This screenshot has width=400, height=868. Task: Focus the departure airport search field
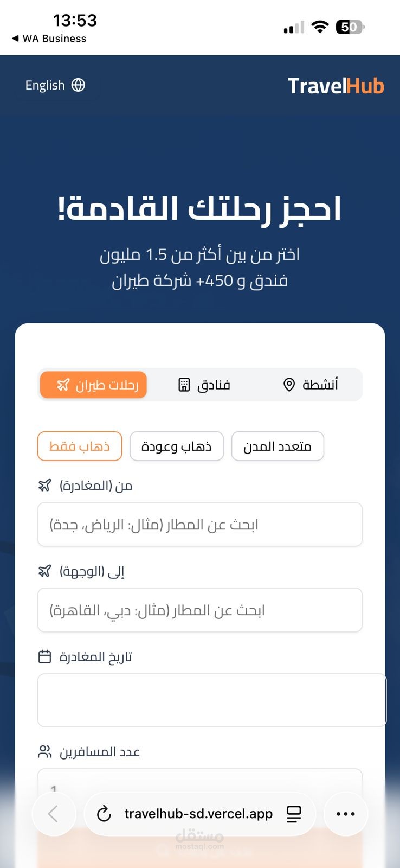coord(199,525)
